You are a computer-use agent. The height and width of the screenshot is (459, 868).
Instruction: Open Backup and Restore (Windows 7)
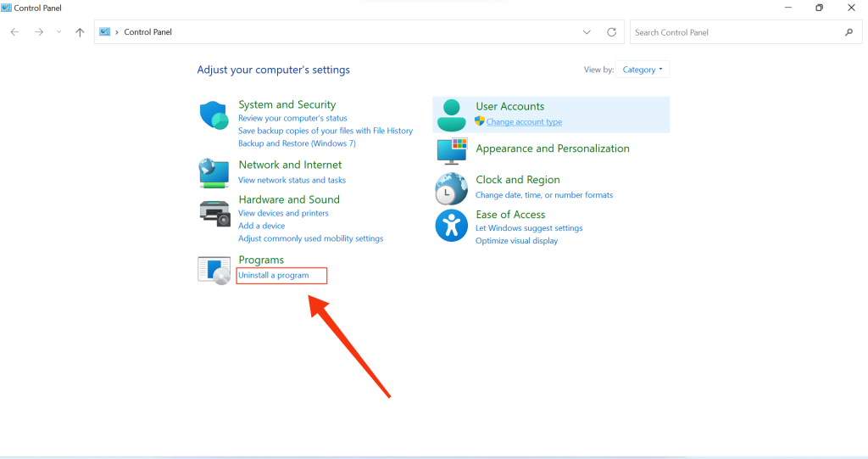[x=297, y=143]
